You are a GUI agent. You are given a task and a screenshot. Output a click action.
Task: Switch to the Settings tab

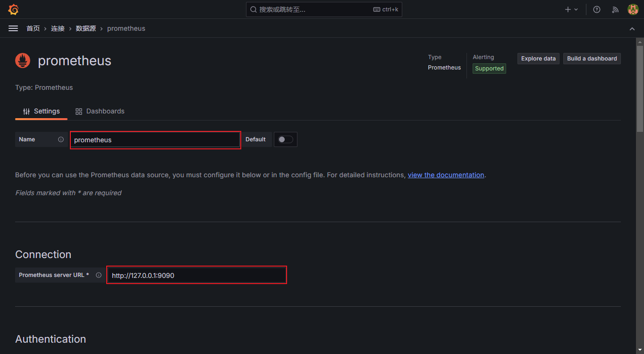(41, 111)
